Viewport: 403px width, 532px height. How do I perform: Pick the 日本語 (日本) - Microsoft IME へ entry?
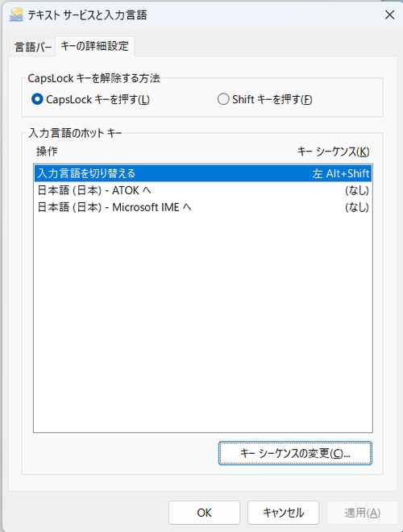(203, 207)
